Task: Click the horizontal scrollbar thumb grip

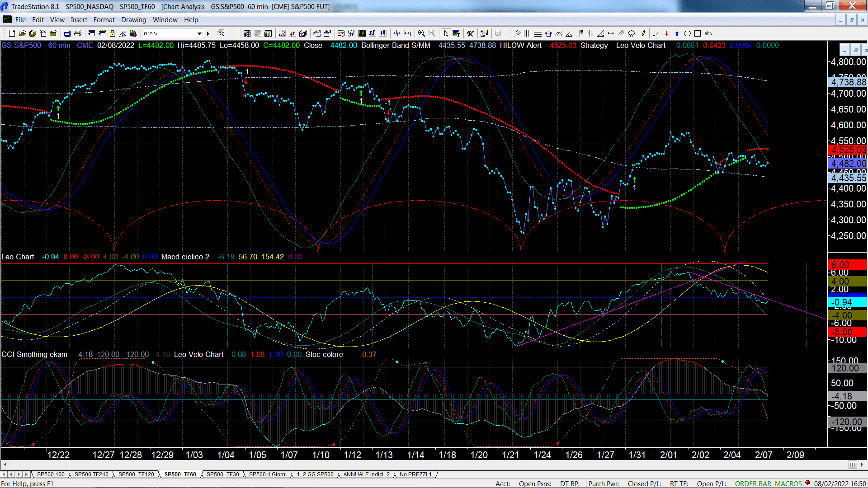Action: tap(852, 465)
